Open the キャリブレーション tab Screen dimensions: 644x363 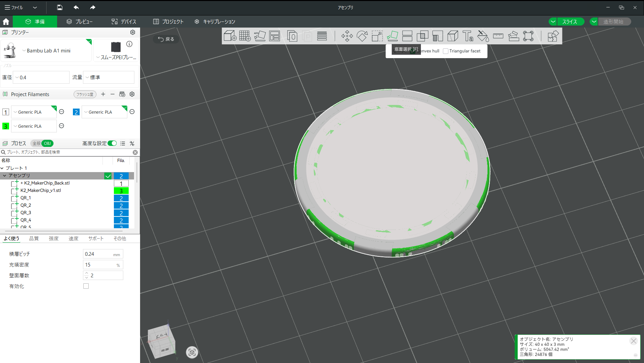[215, 22]
